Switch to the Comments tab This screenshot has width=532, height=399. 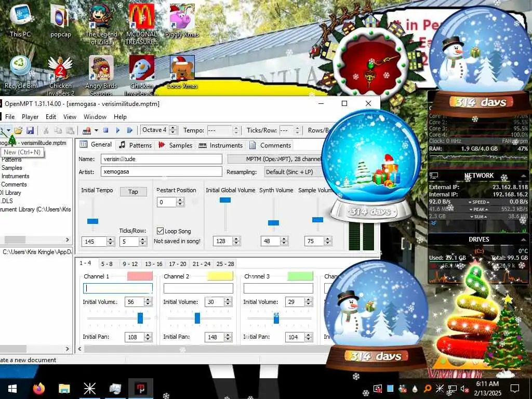[270, 145]
